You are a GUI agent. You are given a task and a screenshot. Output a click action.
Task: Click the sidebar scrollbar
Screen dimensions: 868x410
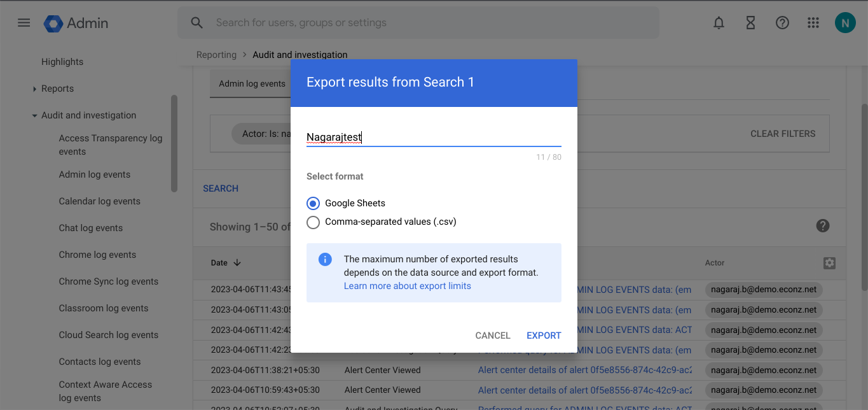click(174, 143)
